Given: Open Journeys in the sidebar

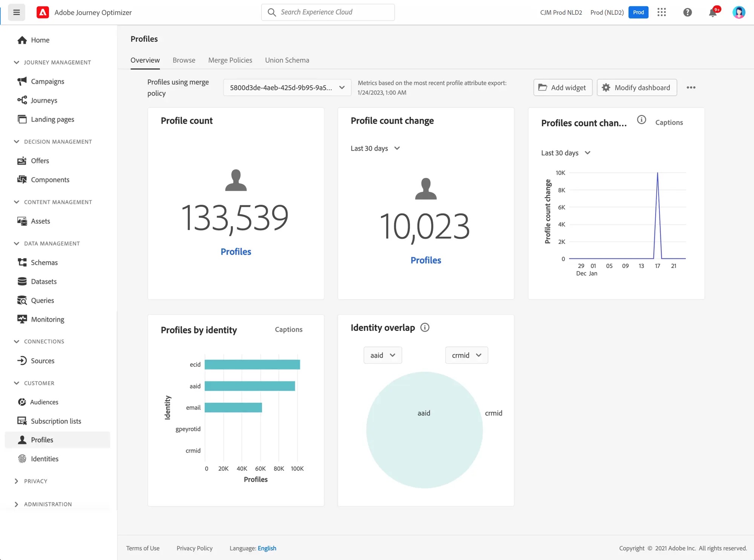Looking at the screenshot, I should coord(44,100).
